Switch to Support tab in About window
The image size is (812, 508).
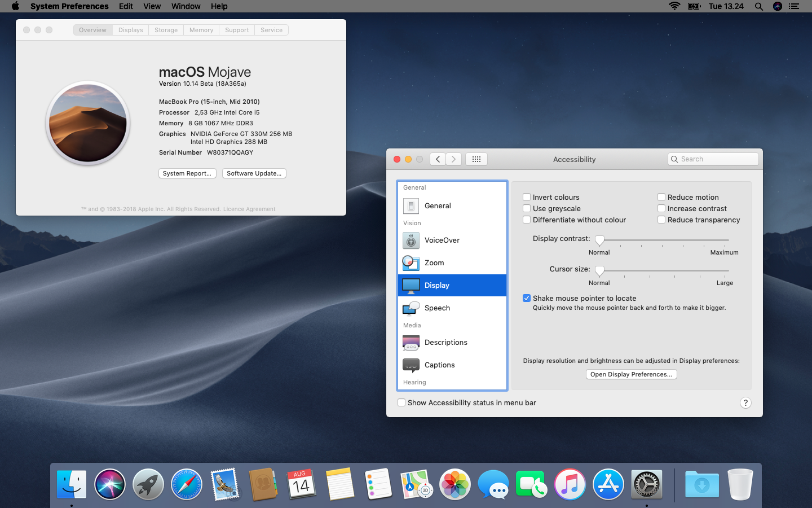click(x=237, y=30)
